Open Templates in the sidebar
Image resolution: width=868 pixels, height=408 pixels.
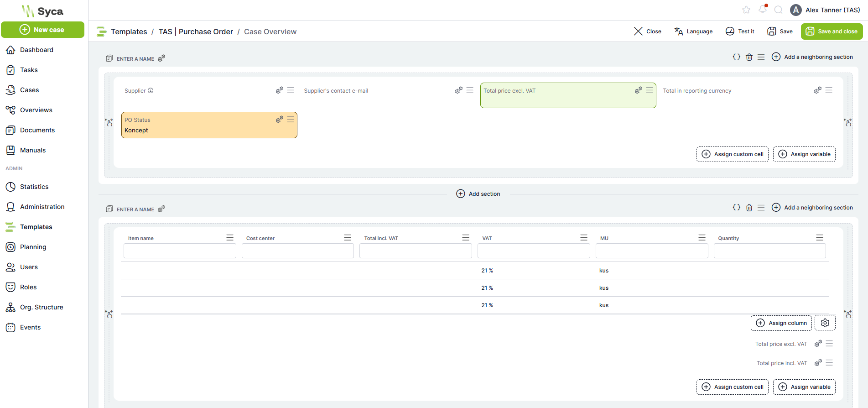[x=36, y=227]
